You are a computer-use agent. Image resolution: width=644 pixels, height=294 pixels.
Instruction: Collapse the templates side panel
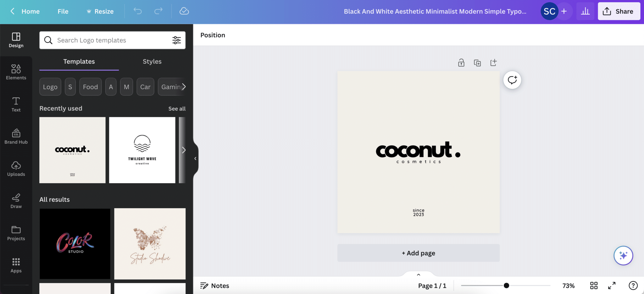pos(196,159)
